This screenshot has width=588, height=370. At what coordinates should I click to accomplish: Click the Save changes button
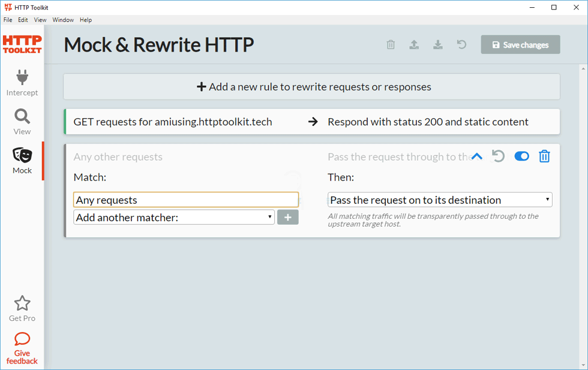pos(520,45)
